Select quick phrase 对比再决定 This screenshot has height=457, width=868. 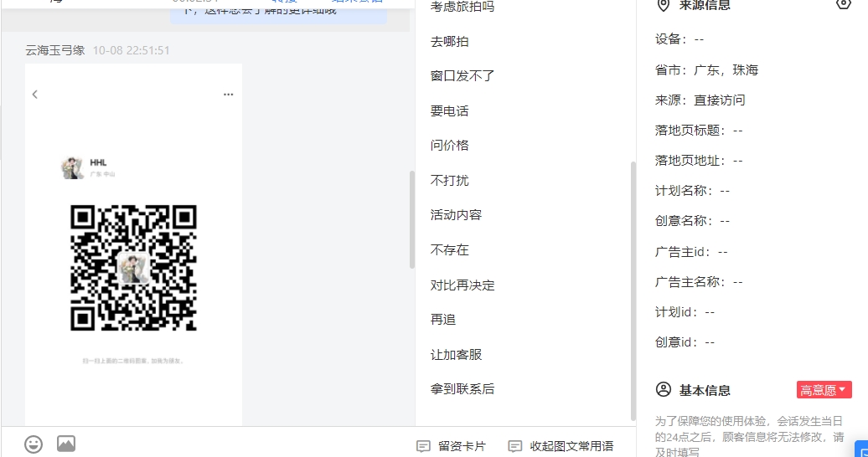[462, 285]
